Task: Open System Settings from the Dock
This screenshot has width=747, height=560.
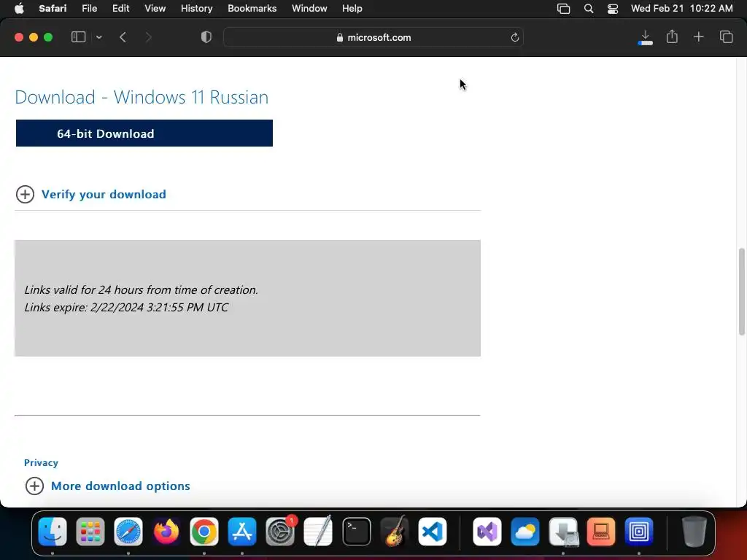Action: (280, 532)
